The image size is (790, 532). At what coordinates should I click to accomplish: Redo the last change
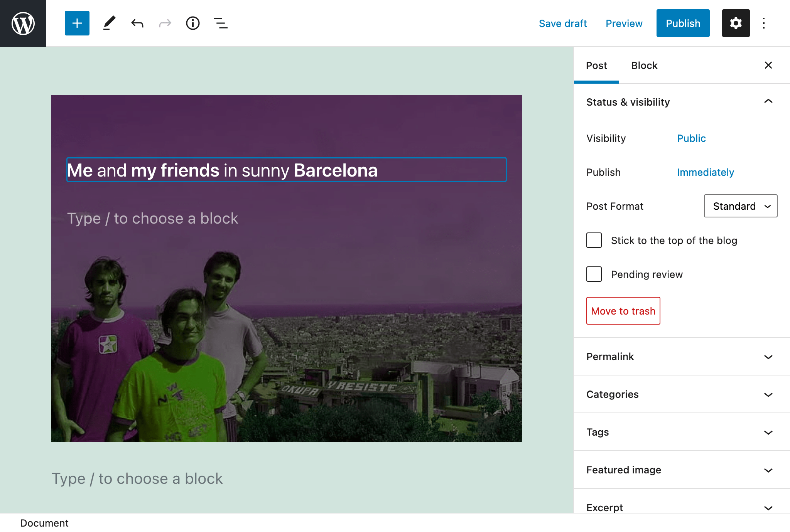point(165,23)
